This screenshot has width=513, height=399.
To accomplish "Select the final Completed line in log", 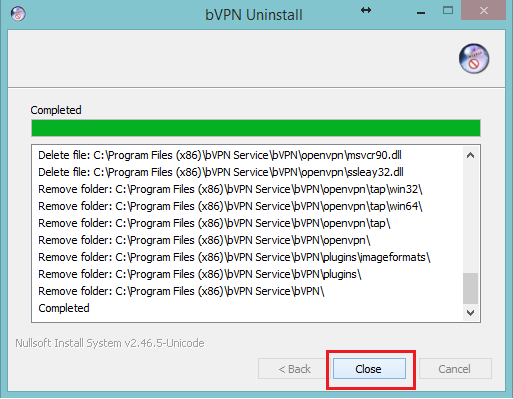I will 64,308.
